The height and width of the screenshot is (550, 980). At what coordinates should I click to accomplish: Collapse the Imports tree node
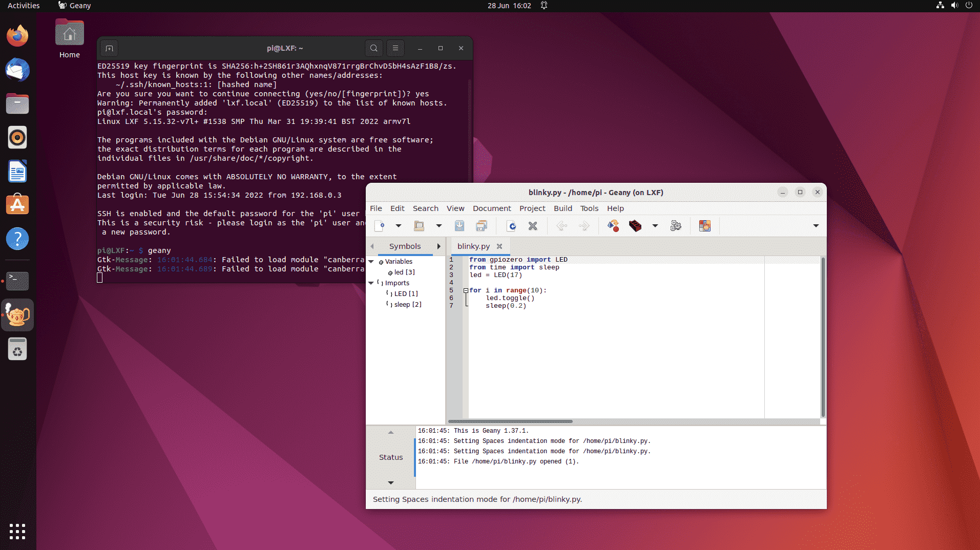[371, 283]
